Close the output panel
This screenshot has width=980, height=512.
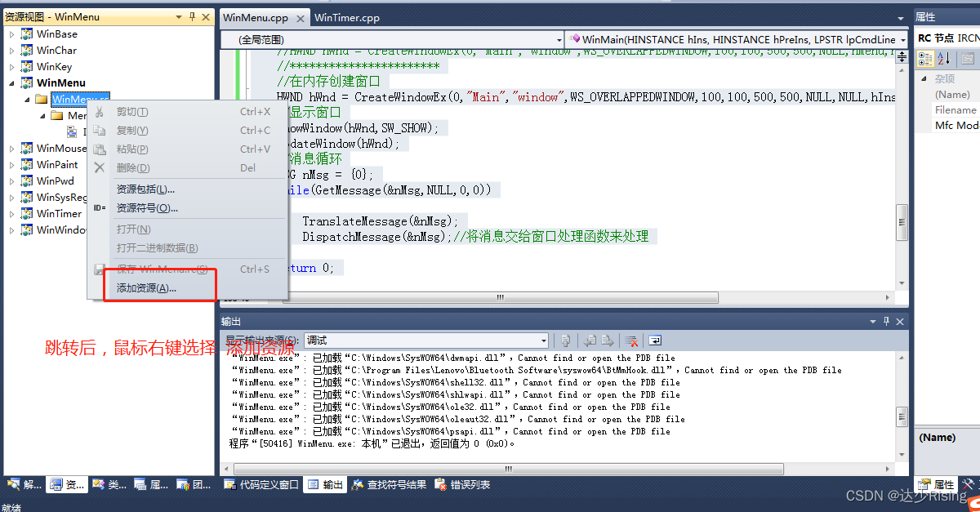tap(900, 322)
